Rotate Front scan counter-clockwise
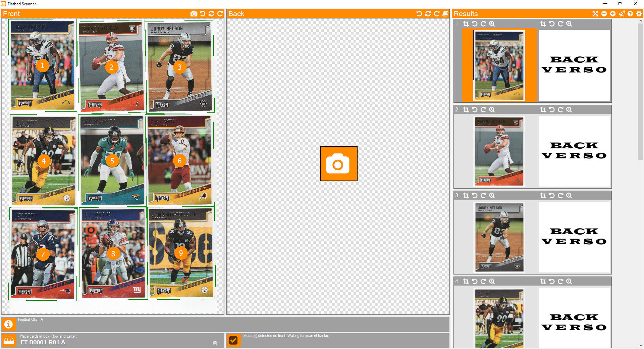Image resolution: width=644 pixels, height=349 pixels. click(203, 14)
